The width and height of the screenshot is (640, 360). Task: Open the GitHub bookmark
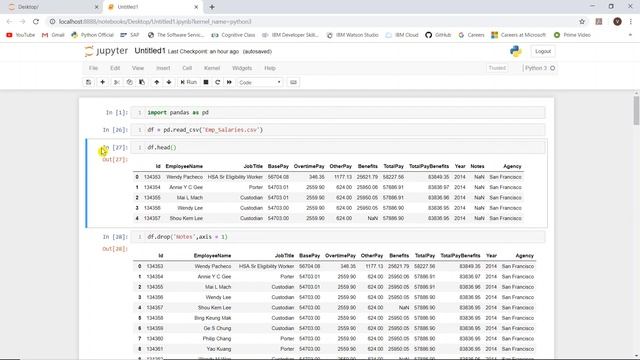(x=438, y=35)
